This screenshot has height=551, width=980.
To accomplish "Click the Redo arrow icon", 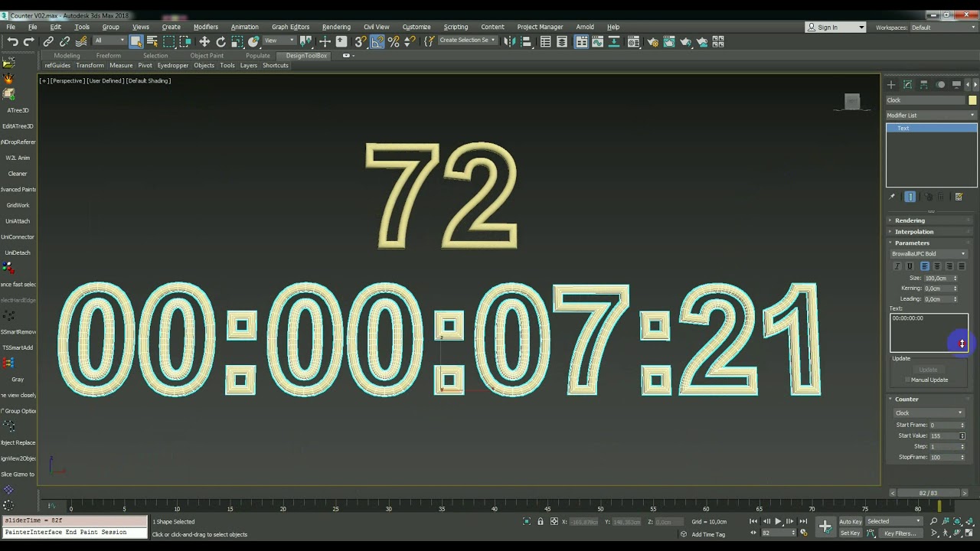I will pyautogui.click(x=29, y=42).
